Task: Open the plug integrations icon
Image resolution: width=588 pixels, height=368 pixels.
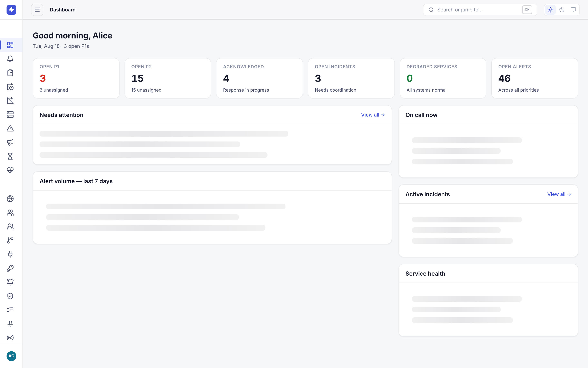Action: [x=10, y=254]
